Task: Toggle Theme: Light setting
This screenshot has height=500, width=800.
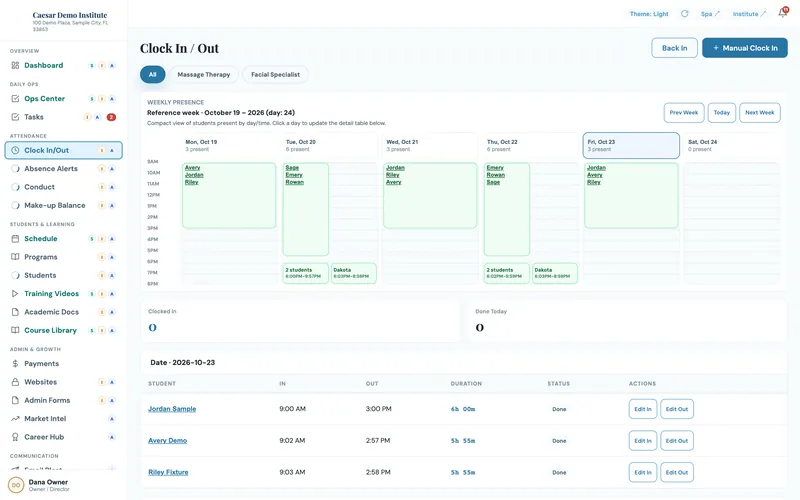Action: point(649,14)
